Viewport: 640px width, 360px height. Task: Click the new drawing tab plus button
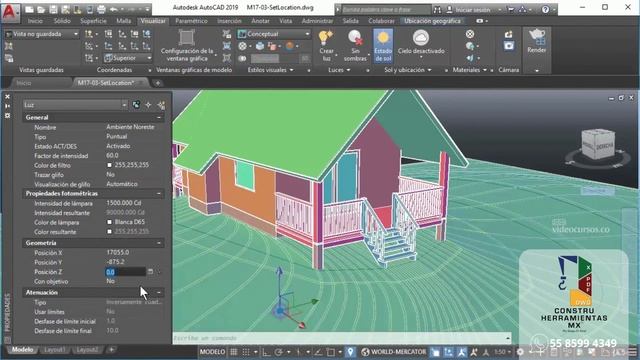click(158, 83)
